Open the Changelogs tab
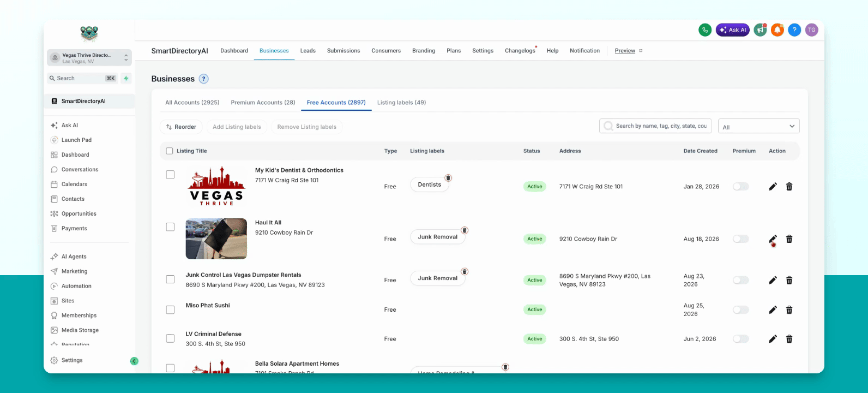Image resolution: width=868 pixels, height=393 pixels. [520, 51]
